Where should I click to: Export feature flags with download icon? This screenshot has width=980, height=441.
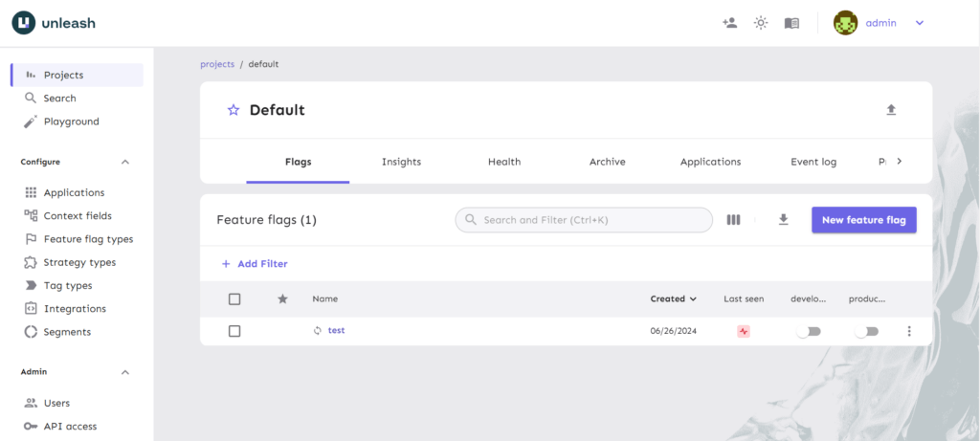[783, 220]
